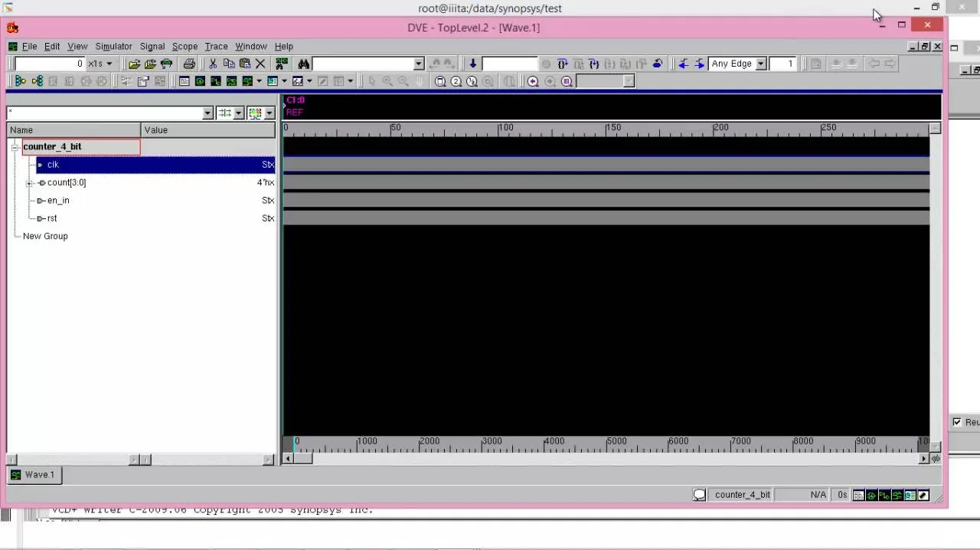Open the Edit menu
The width and height of the screenshot is (980, 550).
coord(52,46)
